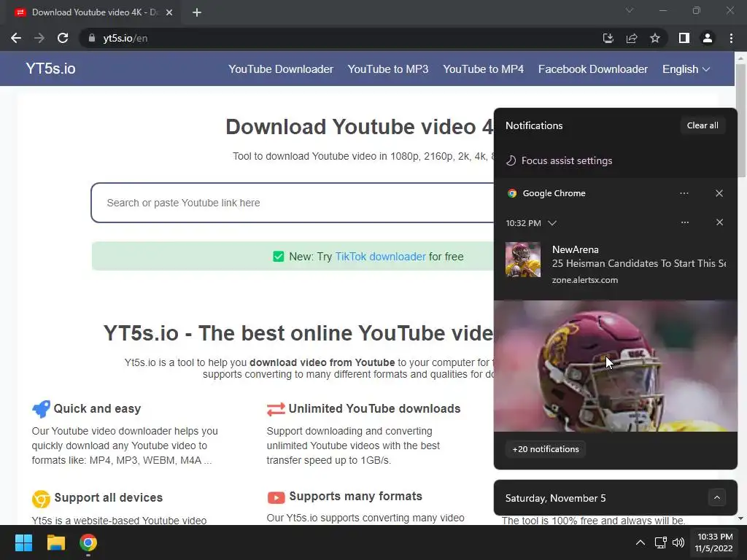Expand the Saturday, November 5 calendar
The height and width of the screenshot is (560, 747).
(x=717, y=497)
